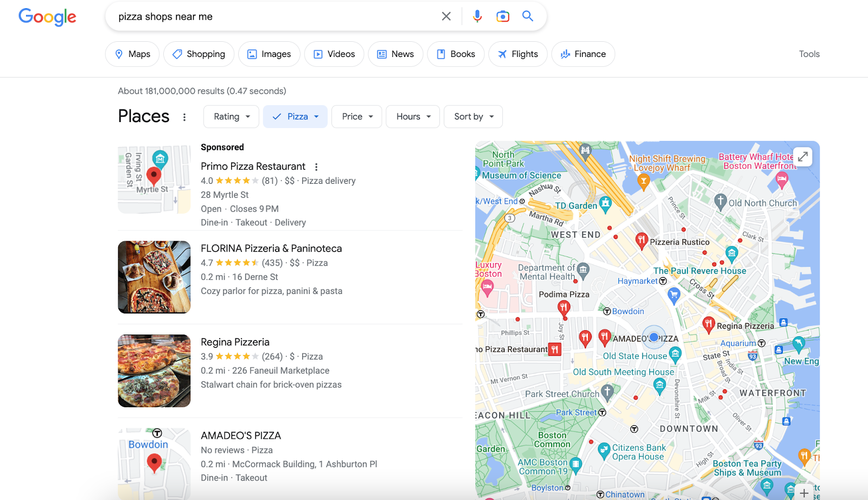
Task: Click the results count text
Action: click(202, 91)
